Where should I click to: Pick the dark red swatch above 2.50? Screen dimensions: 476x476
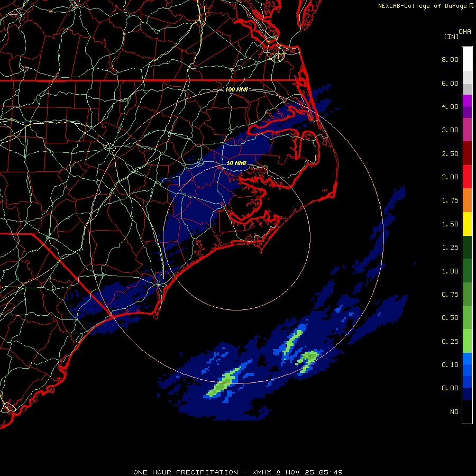[x=467, y=153]
